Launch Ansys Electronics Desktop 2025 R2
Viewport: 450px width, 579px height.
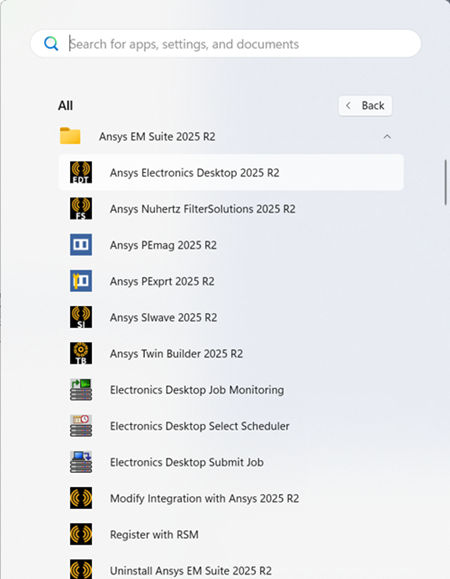tap(231, 172)
